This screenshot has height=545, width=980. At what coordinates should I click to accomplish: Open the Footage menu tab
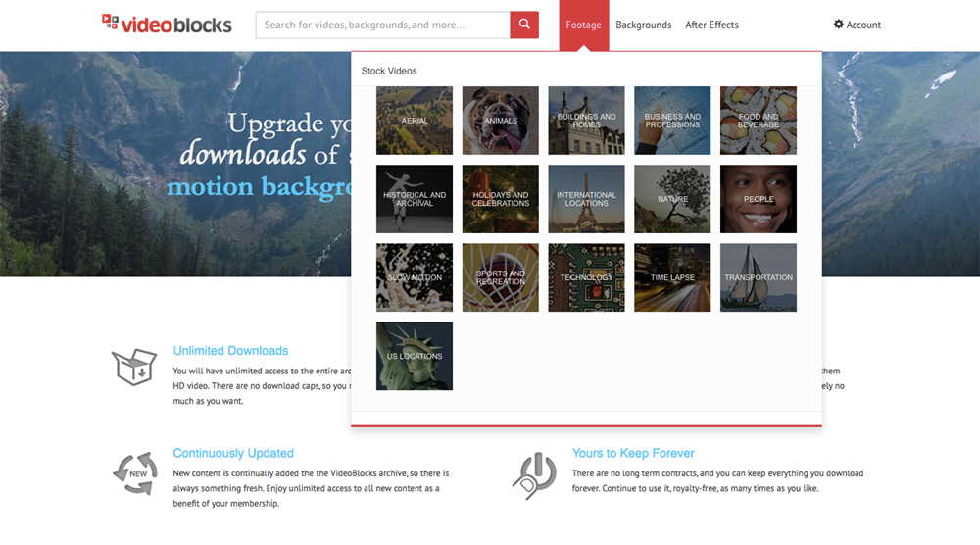584,25
